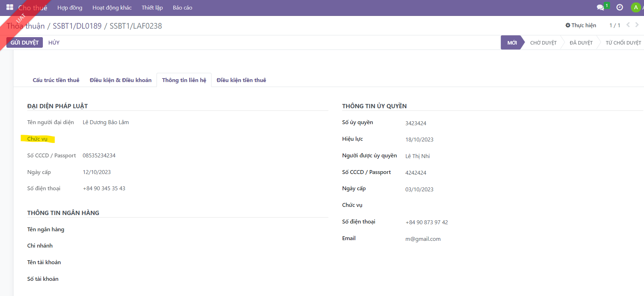
Task: Open the Hoạt động khác menu
Action: [112, 8]
